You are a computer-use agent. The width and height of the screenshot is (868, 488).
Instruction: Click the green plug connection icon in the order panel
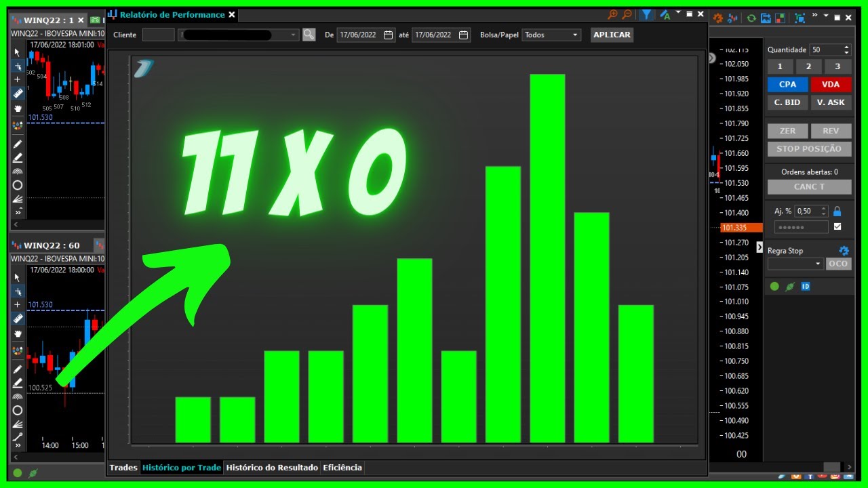789,287
